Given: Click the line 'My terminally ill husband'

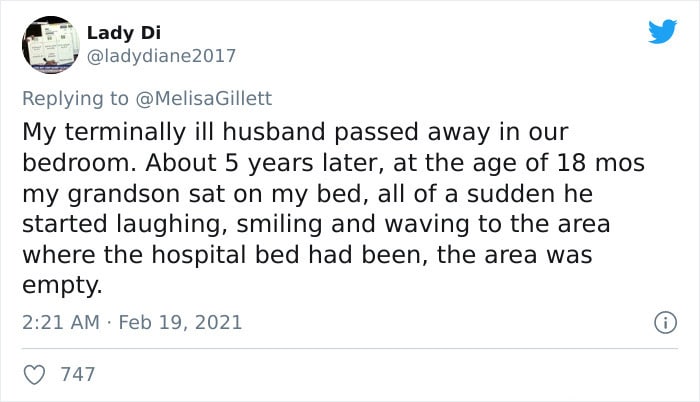Looking at the screenshot, I should click(x=174, y=132).
